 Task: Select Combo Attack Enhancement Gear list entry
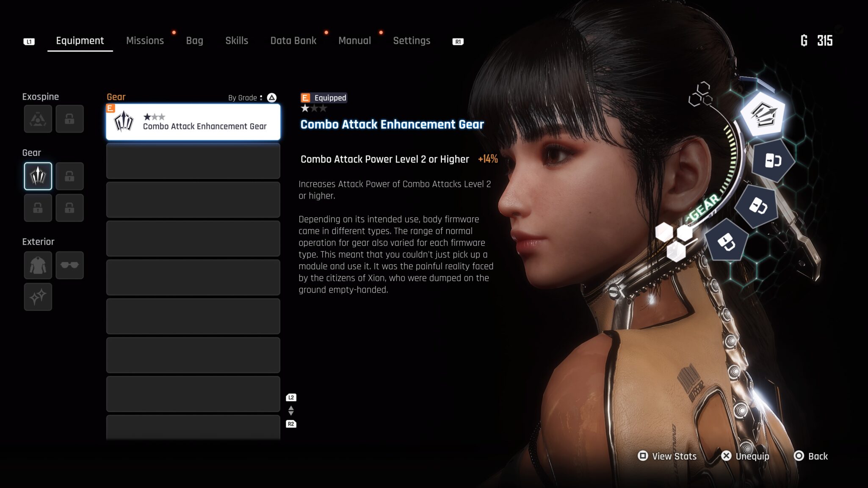(x=193, y=122)
